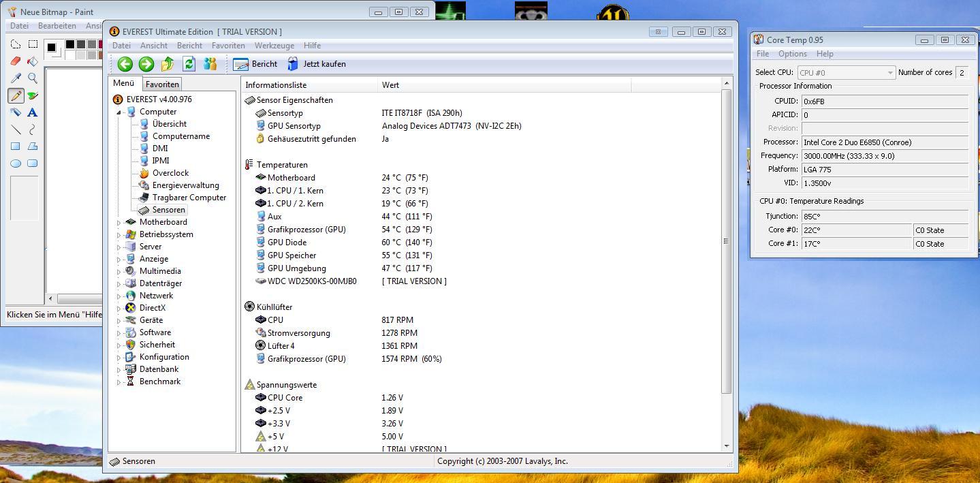980x483 pixels.
Task: Click the EVEREST vertical scrollbar down arrow
Action: (x=727, y=446)
